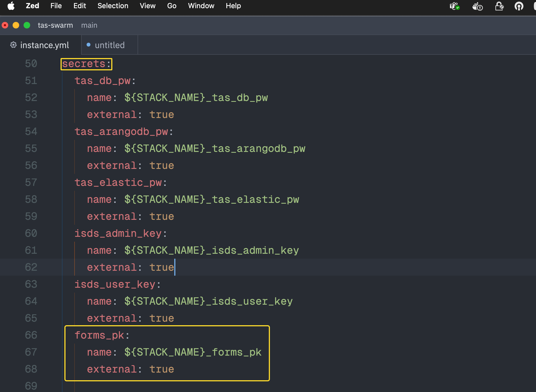This screenshot has width=536, height=392.
Task: Open the View menu
Action: click(x=147, y=6)
